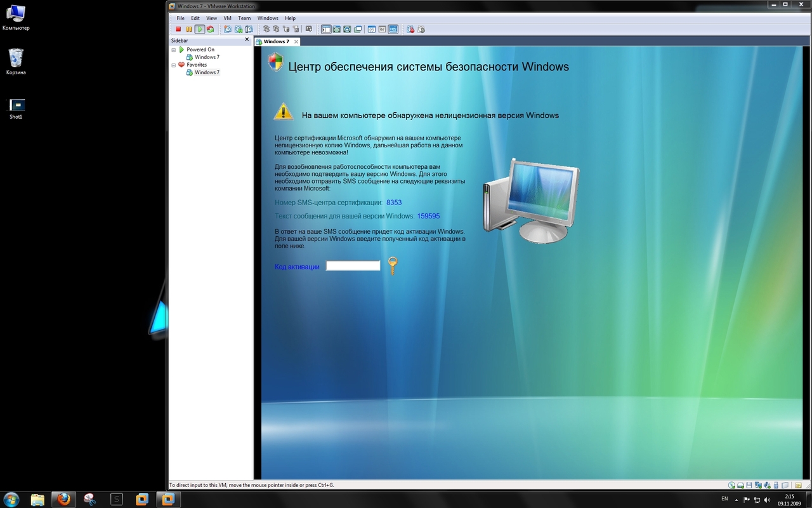Viewport: 812px width, 508px height.
Task: Click the floppy drive status icon
Action: point(749,485)
